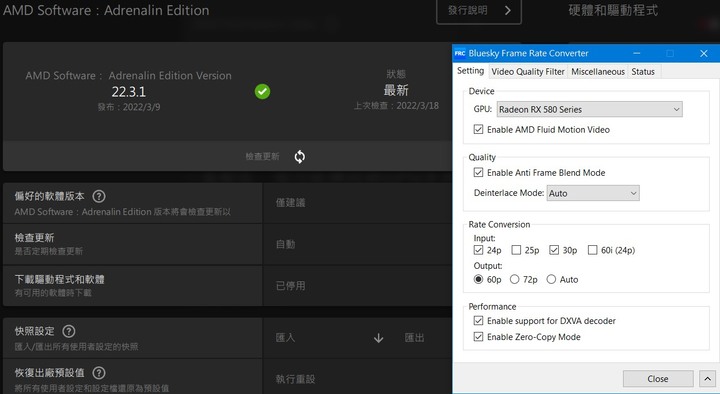Click the down-arrow import icon beside 匯入

378,338
